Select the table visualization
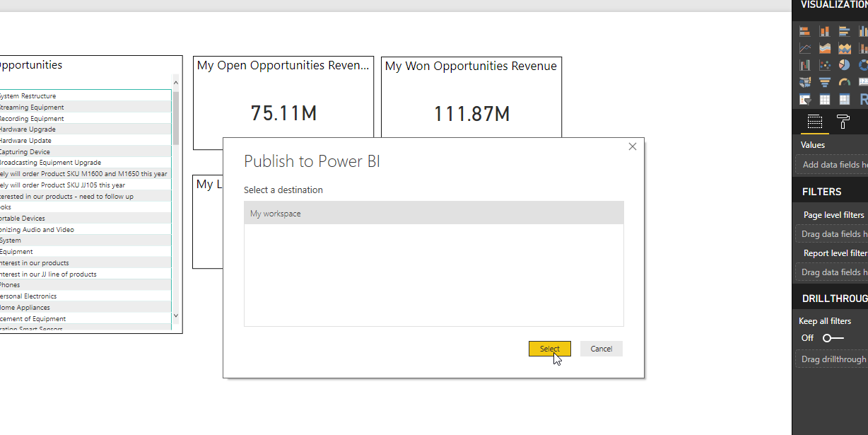 click(825, 99)
